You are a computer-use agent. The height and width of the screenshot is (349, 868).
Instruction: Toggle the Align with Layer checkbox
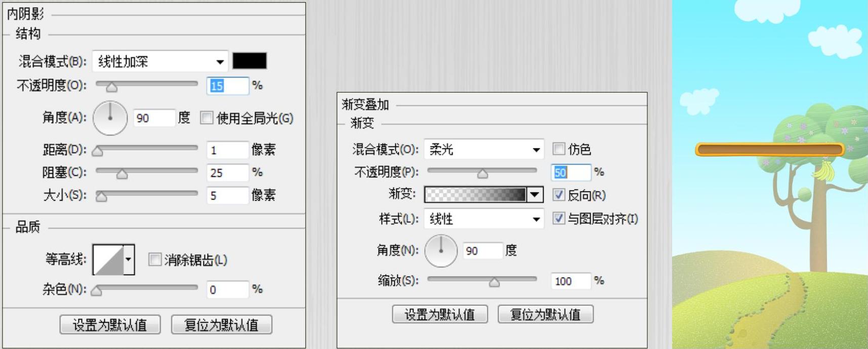tap(559, 218)
